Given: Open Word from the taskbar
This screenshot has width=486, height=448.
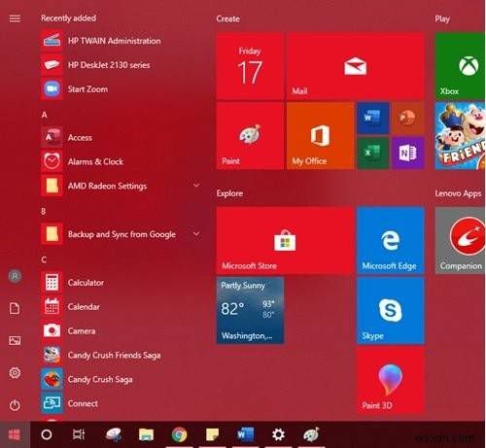Looking at the screenshot, I should click(246, 434).
